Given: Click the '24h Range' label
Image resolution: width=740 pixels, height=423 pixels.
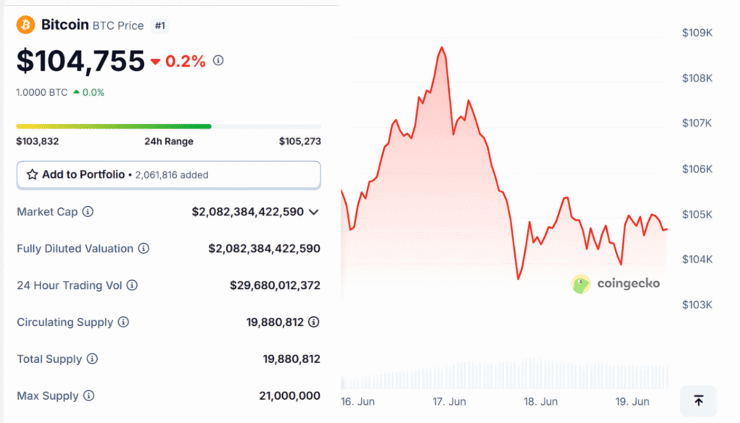Looking at the screenshot, I should coord(168,141).
